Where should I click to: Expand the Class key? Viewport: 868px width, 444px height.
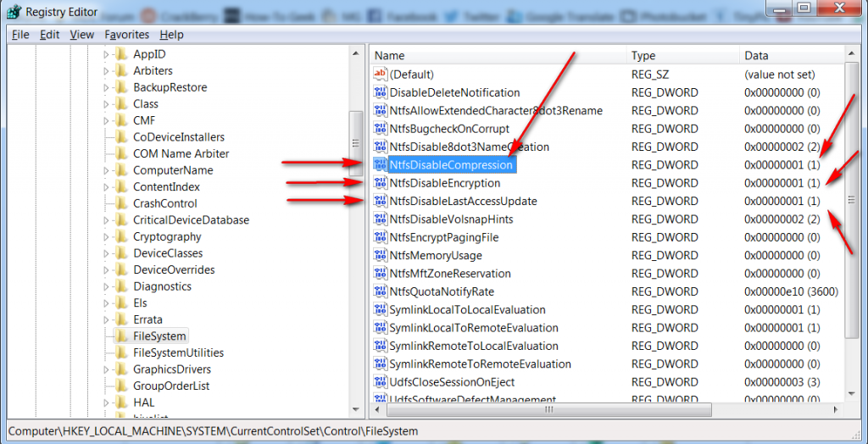(x=107, y=104)
